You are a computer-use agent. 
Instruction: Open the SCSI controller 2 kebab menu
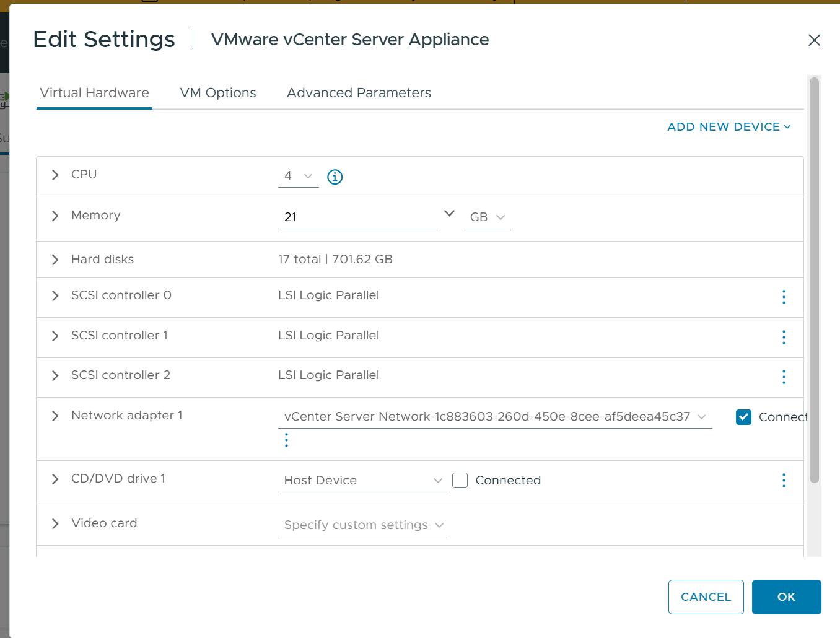tap(783, 377)
